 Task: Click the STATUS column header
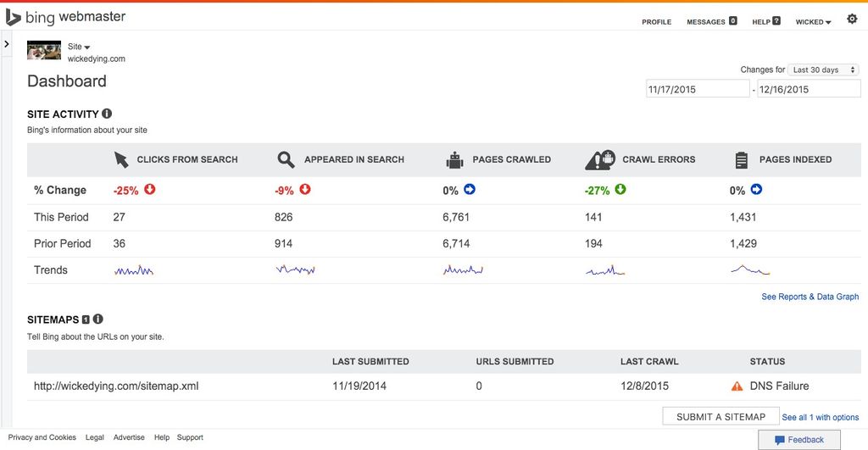pos(767,361)
